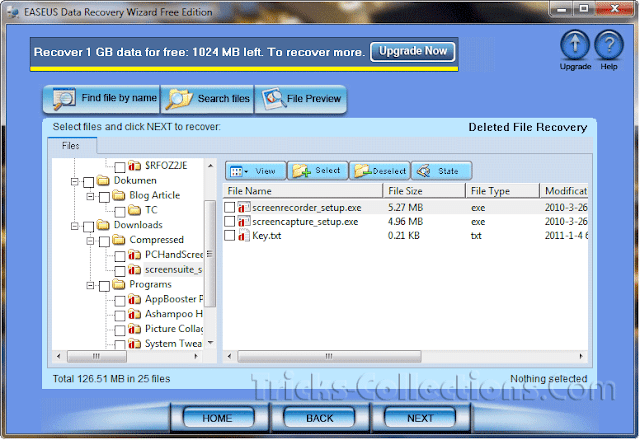
Task: Click the 'Nothing selected' status text
Action: pyautogui.click(x=548, y=379)
